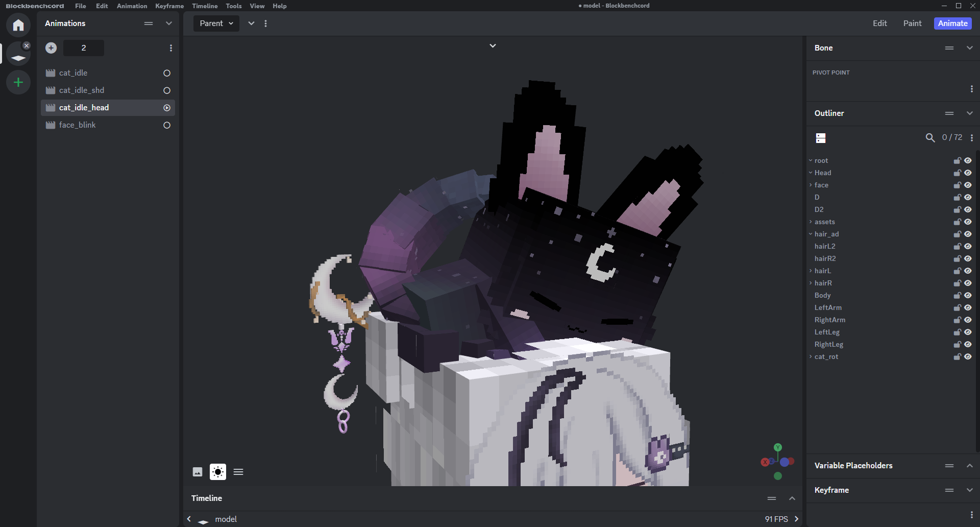Viewport: 980px width, 527px height.
Task: Select the cat_idle animation
Action: click(x=73, y=73)
